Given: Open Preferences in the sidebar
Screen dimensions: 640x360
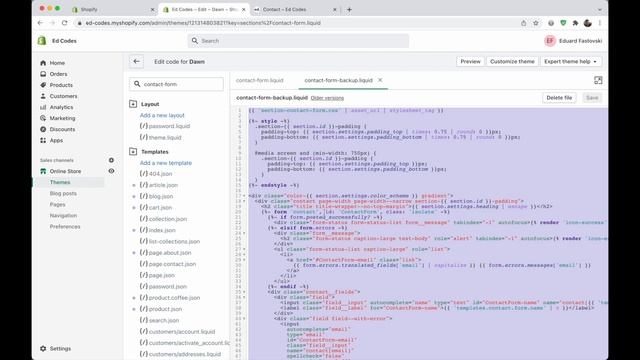Looking at the screenshot, I should click(x=65, y=227).
